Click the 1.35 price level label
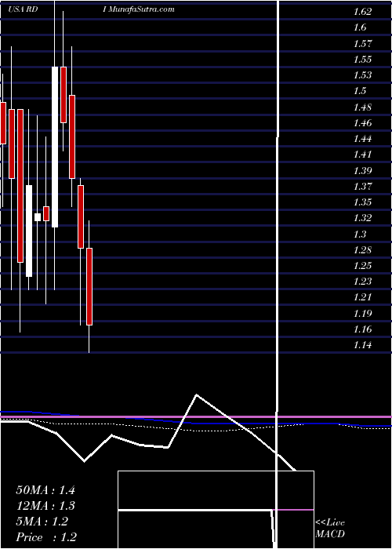 click(362, 202)
